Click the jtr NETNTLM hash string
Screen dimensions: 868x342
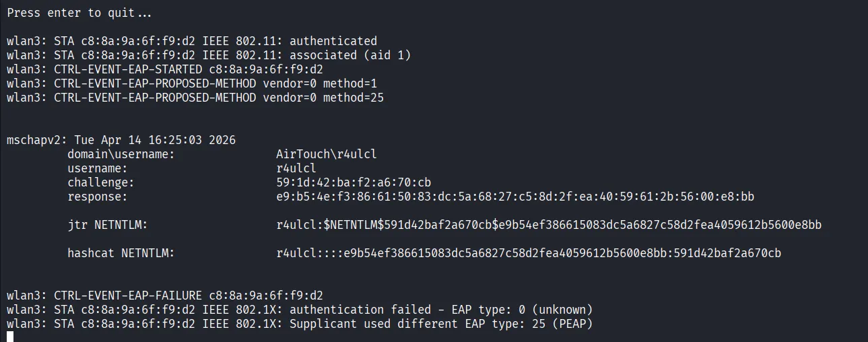tap(549, 225)
